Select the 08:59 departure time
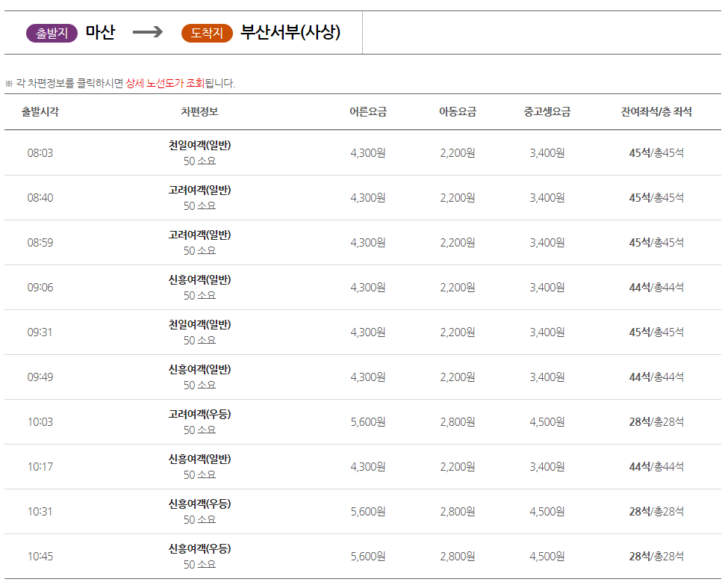Viewport: 728px width, 588px height. coord(40,242)
